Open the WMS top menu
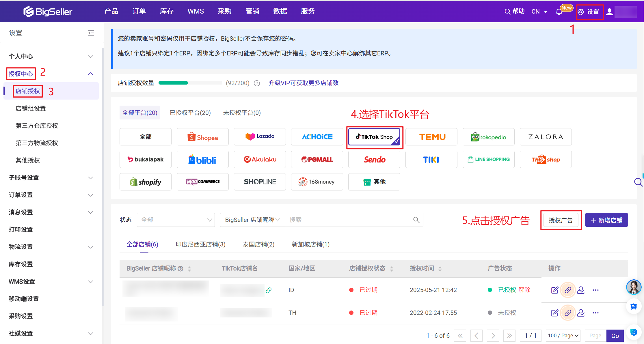The width and height of the screenshot is (644, 344). (196, 11)
